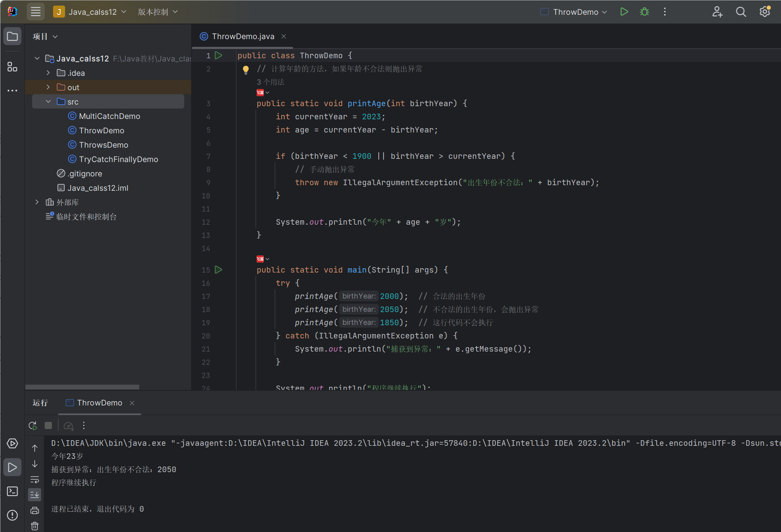Click the Print console output icon
The width and height of the screenshot is (781, 532).
tap(35, 510)
